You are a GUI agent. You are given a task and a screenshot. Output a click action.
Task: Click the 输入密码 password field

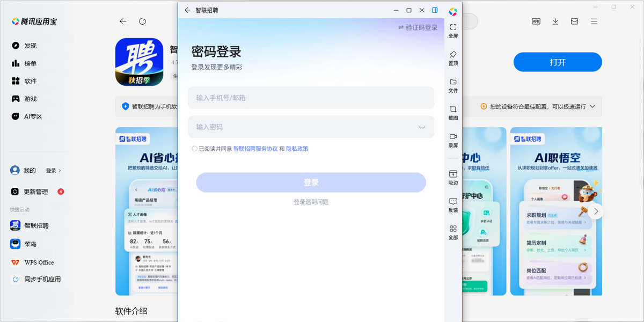click(x=311, y=127)
